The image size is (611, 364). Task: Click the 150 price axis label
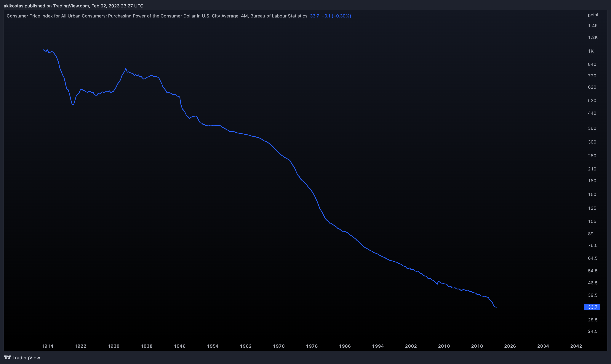tap(592, 194)
